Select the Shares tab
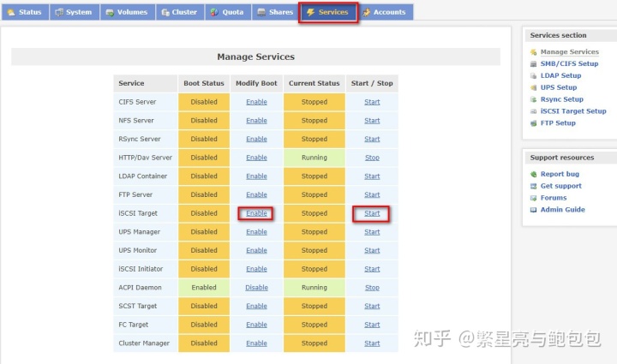 (275, 12)
